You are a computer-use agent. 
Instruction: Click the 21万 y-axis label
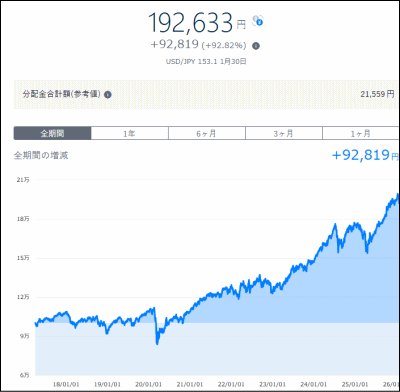23,180
